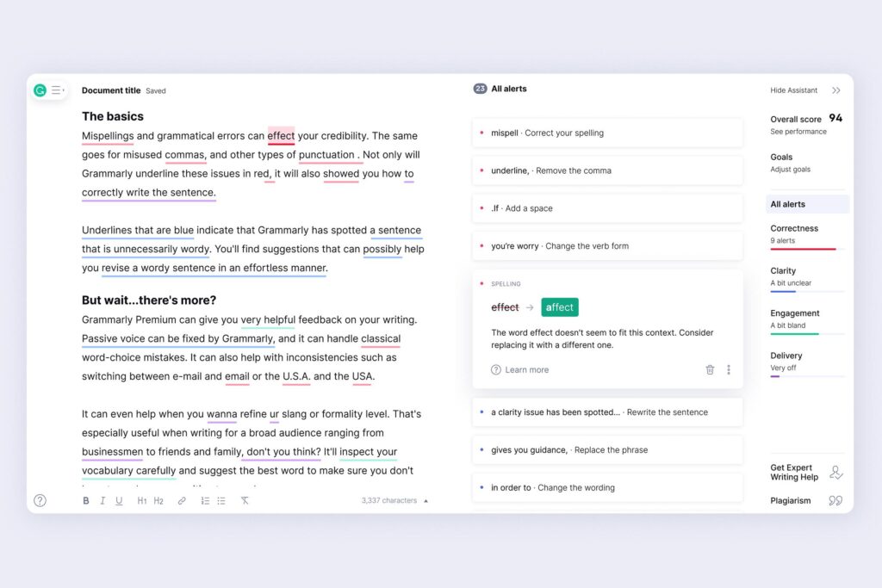
Task: Dismiss the spelling suggestion using the trash icon
Action: (710, 370)
